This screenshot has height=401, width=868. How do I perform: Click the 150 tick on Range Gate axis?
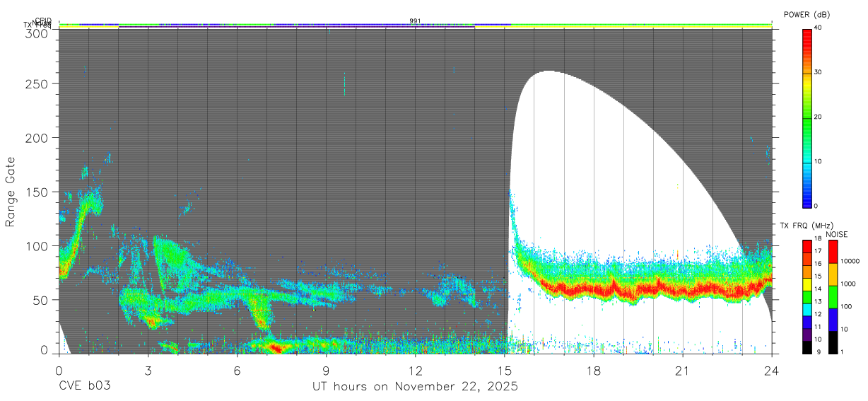point(35,192)
